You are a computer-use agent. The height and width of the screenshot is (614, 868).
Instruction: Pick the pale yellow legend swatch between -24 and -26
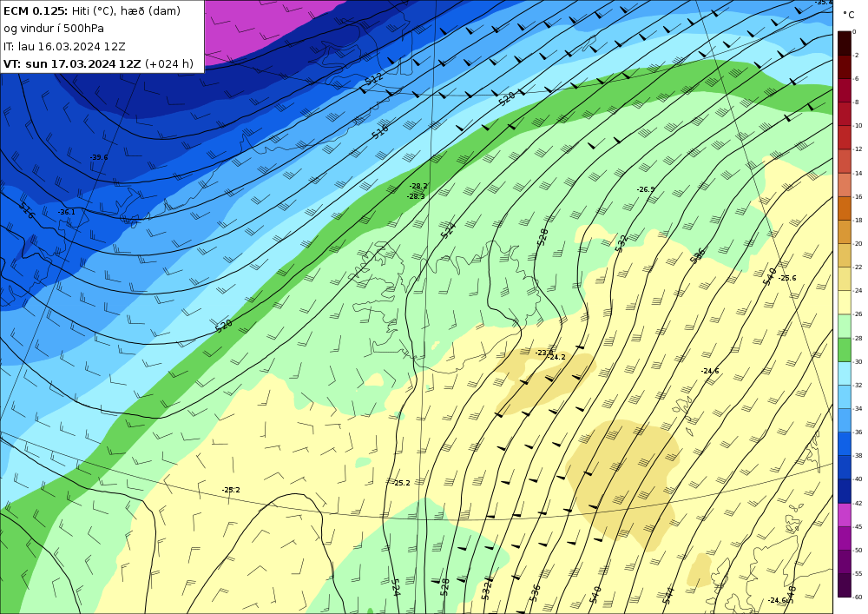(845, 302)
